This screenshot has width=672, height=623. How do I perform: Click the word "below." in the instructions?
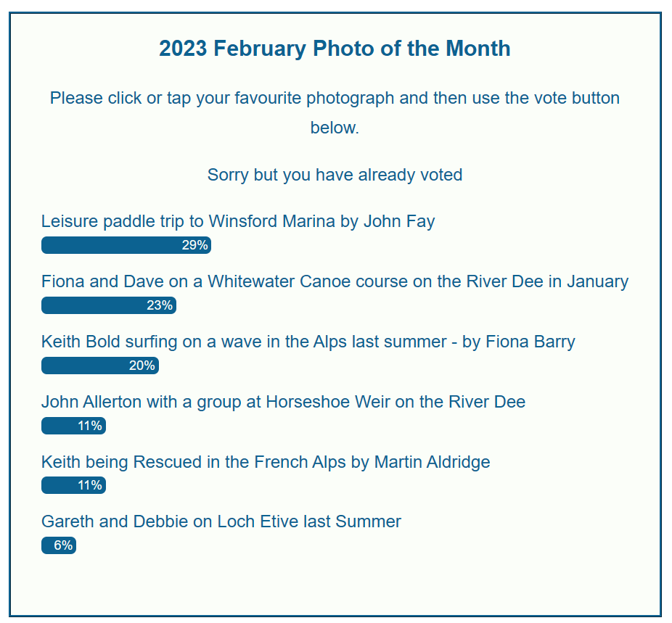(335, 128)
